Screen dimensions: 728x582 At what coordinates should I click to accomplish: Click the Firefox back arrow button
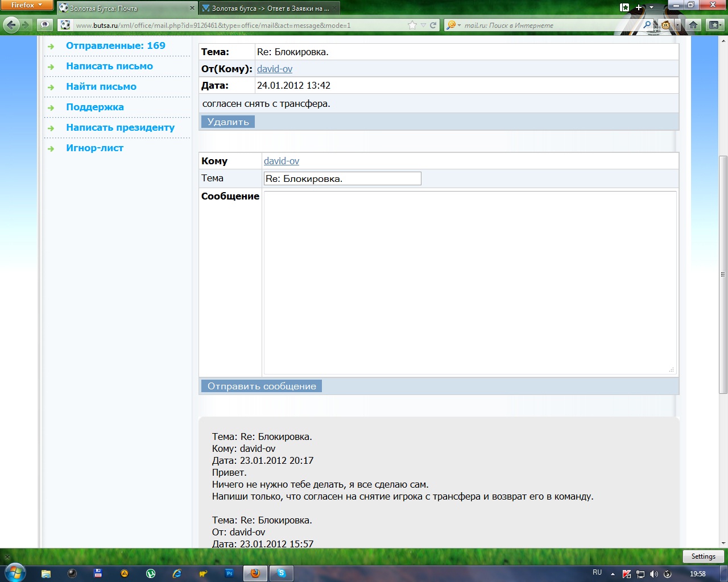click(11, 25)
